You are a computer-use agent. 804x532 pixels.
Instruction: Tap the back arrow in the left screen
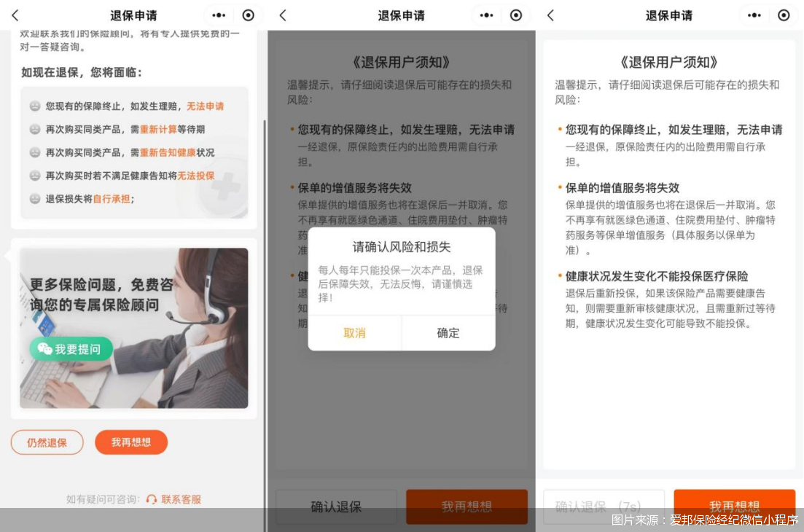15,15
